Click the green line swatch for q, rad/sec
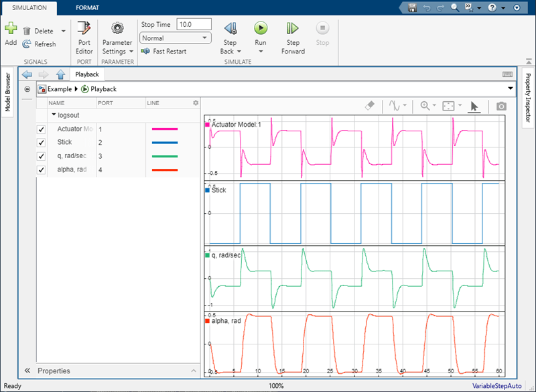 tap(165, 156)
